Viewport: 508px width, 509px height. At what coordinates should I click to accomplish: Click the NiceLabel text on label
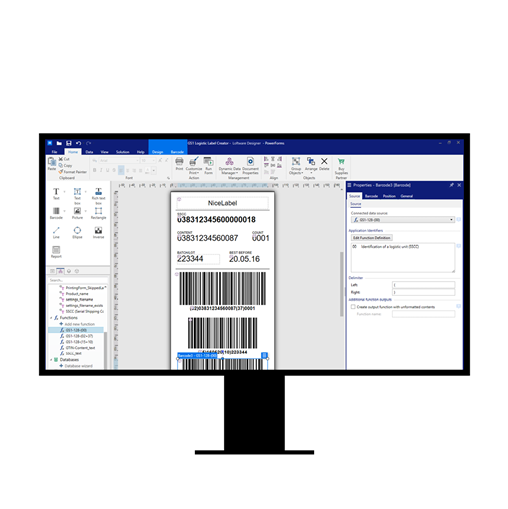tap(222, 203)
